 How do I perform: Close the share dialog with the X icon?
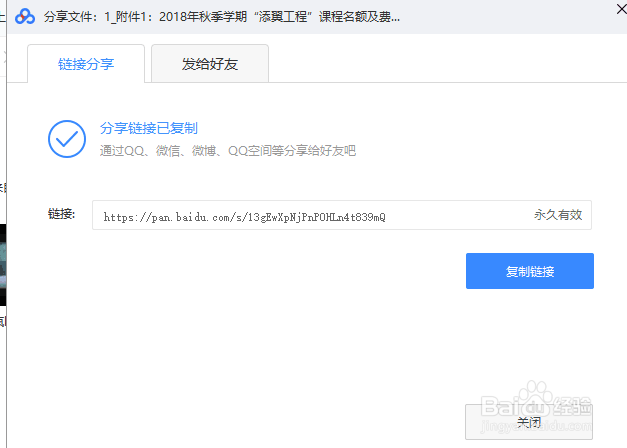622,9
